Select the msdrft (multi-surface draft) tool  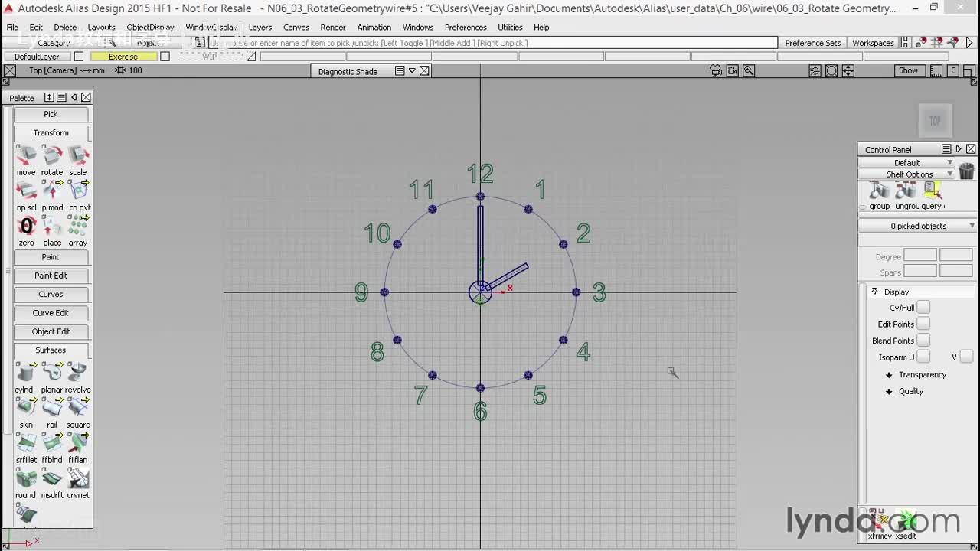pos(52,479)
